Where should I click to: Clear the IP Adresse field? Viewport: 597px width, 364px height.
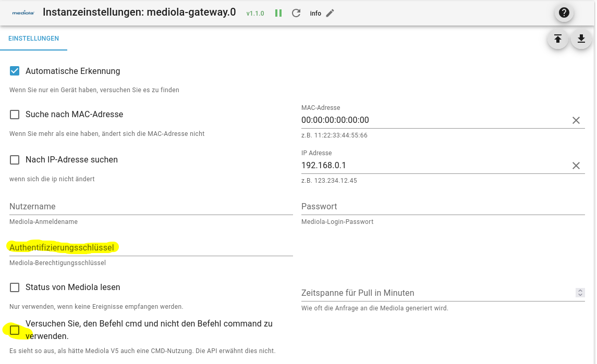tap(576, 166)
